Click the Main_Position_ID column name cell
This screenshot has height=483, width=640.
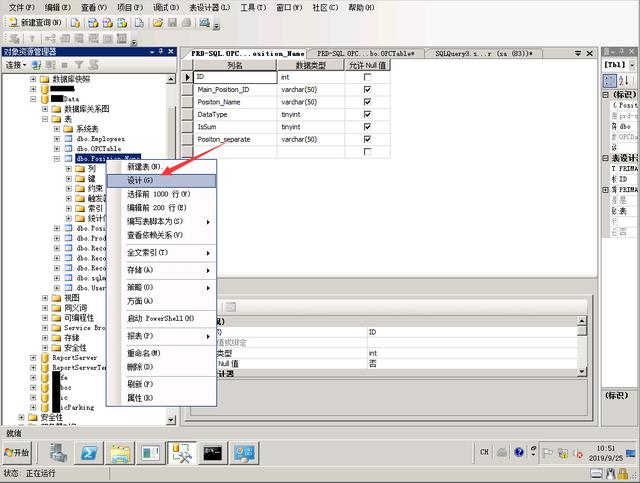236,89
